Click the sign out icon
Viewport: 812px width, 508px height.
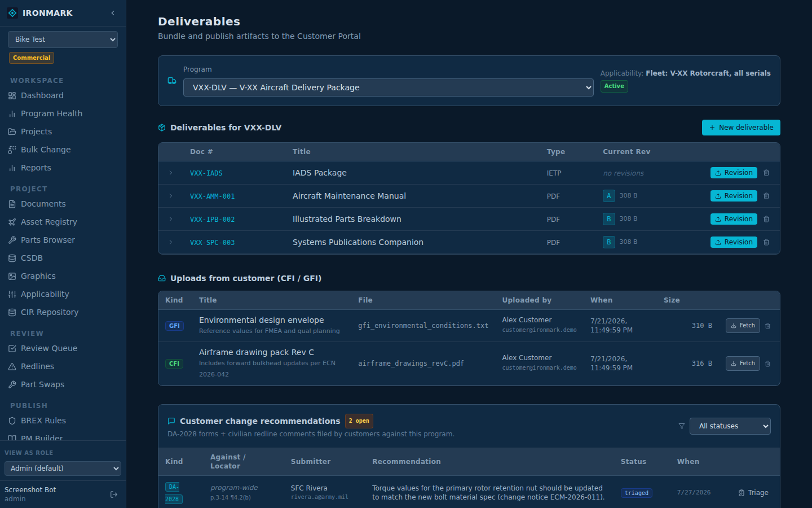pyautogui.click(x=114, y=494)
